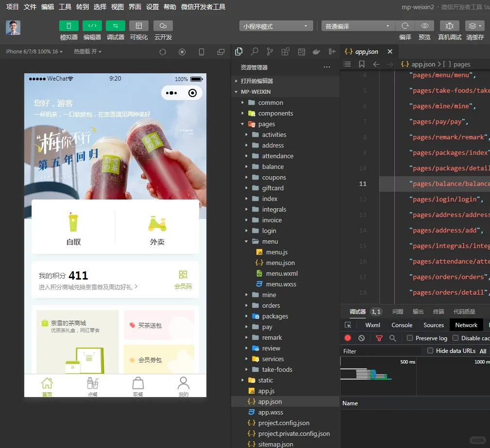Screen dimensions: 490x448
Task: Select the element inspector arrow in devtools
Action: [348, 325]
